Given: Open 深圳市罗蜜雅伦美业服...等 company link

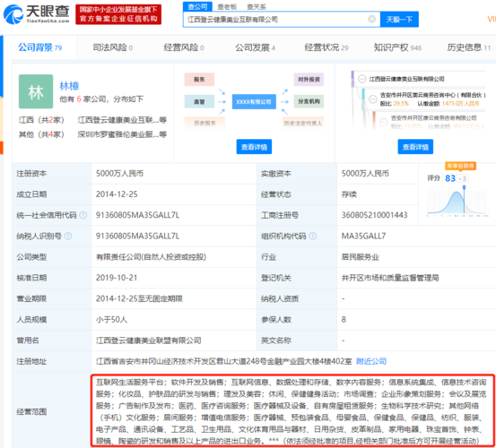Looking at the screenshot, I should pos(122,134).
